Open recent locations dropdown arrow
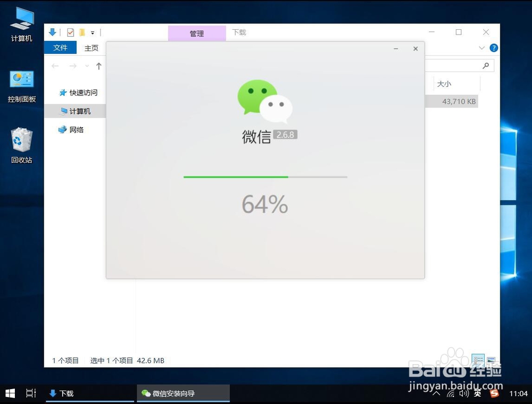The image size is (532, 404). [x=87, y=66]
